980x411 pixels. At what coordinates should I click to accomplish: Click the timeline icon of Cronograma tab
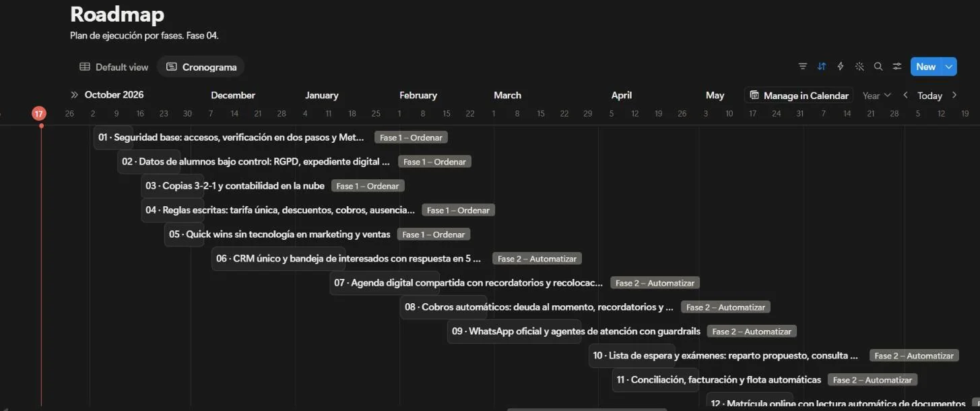(172, 67)
